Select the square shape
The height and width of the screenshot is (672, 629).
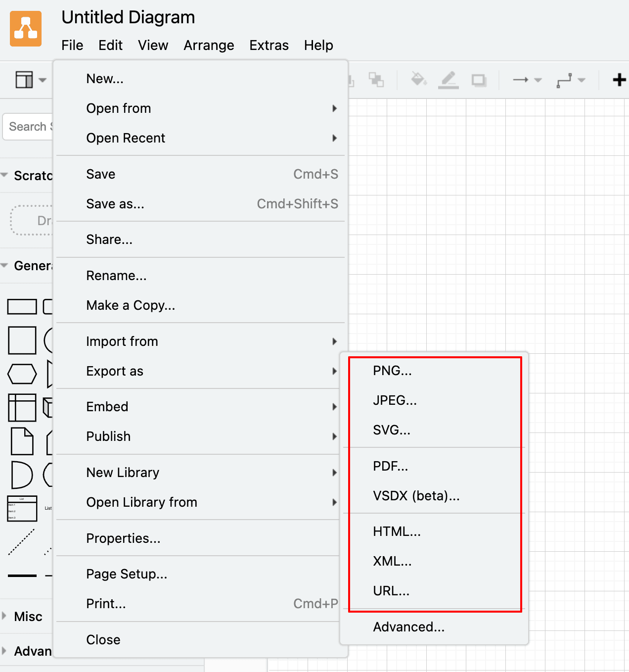22,340
